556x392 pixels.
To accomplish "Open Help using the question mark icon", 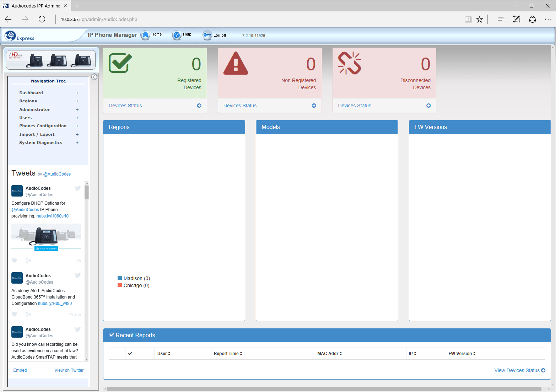I will (x=177, y=35).
